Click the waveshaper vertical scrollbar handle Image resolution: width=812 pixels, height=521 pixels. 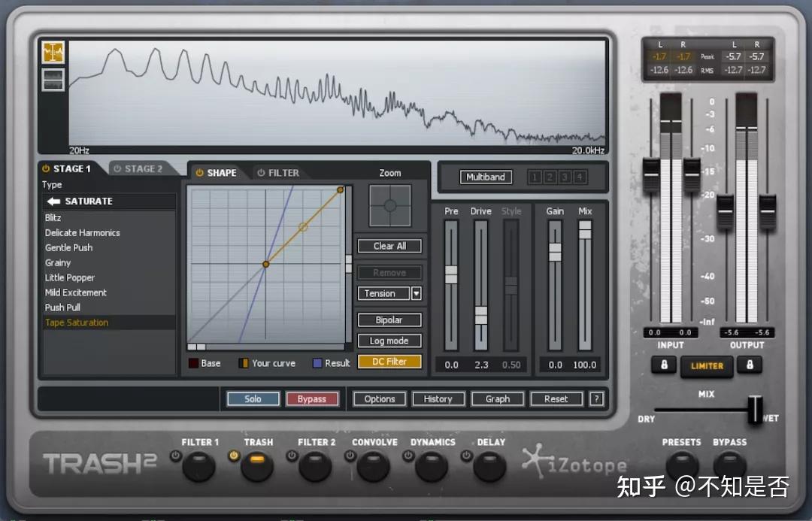coord(349,264)
